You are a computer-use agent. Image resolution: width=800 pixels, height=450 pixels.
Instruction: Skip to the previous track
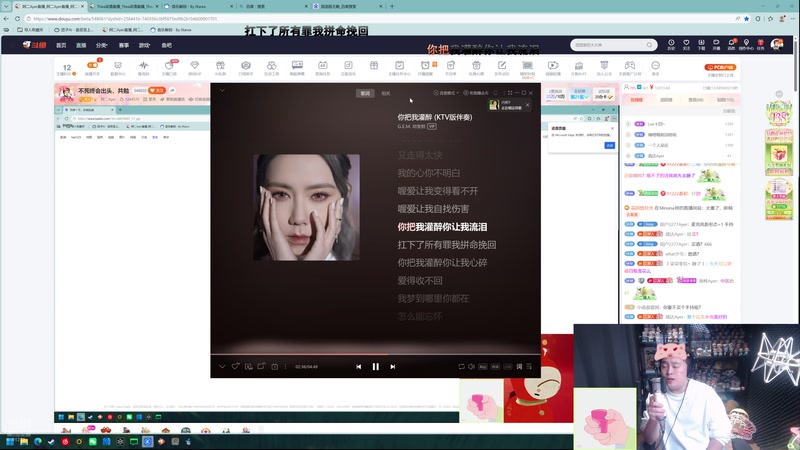pos(359,366)
